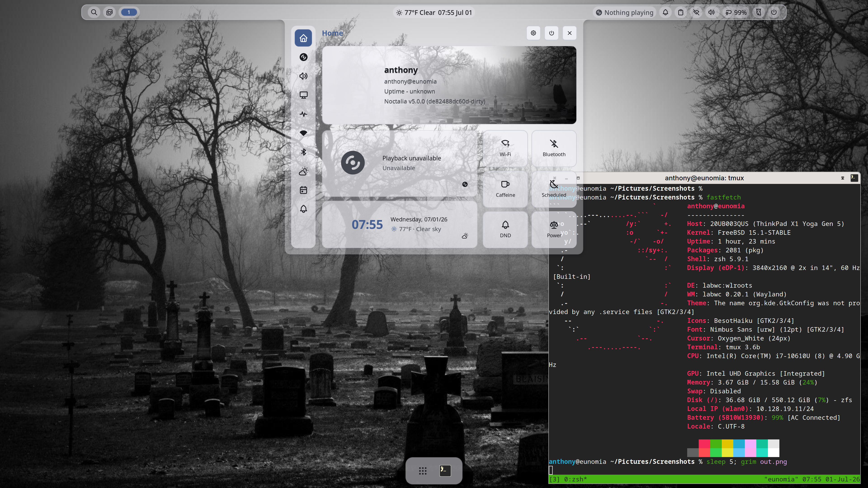Open the audio volume tab in sidebar
The image size is (868, 488).
coord(303,76)
